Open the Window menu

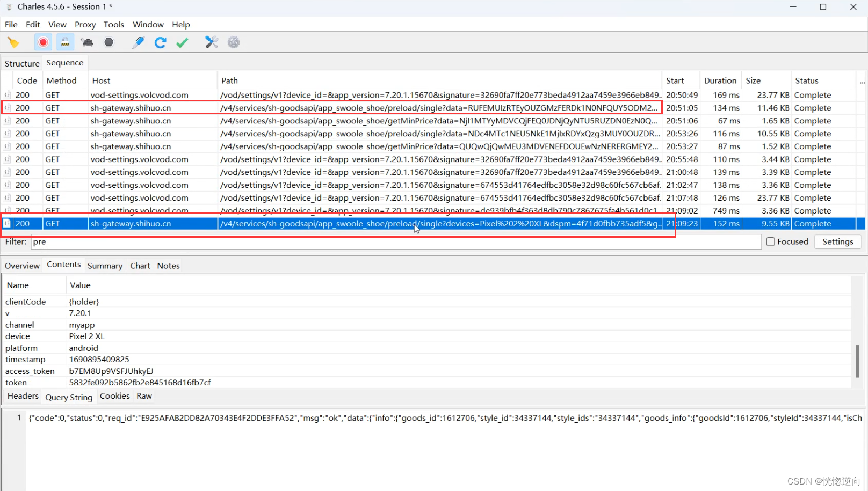tap(148, 25)
